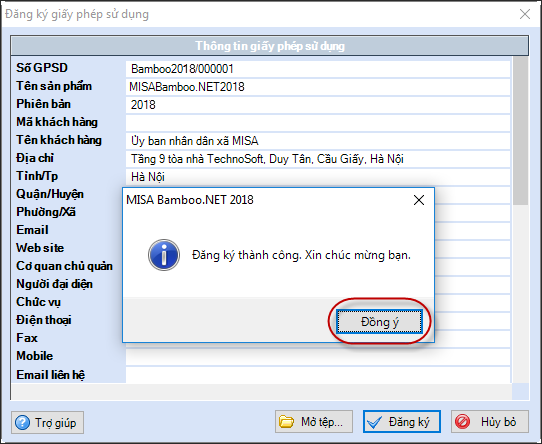542x444 pixels.
Task: Click the Đăng ký button
Action: (x=402, y=422)
